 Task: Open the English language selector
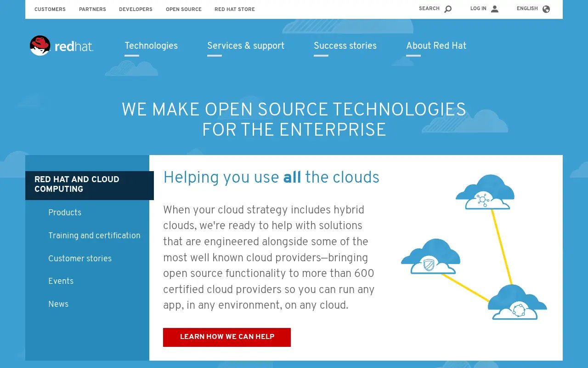click(x=527, y=9)
